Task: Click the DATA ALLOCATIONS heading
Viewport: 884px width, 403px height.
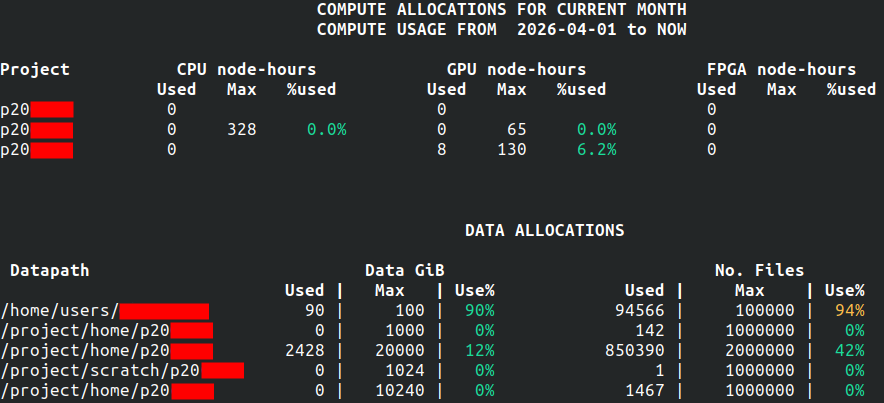Action: (544, 230)
